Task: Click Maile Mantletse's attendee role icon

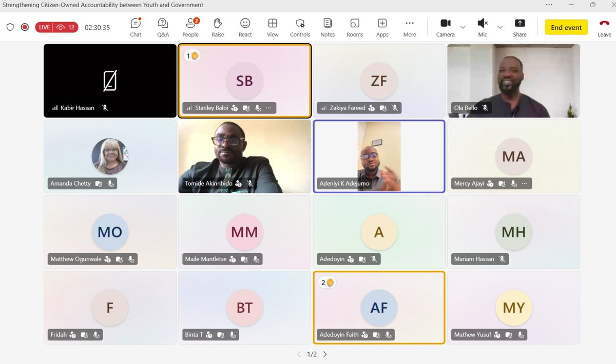Action: 233,259
